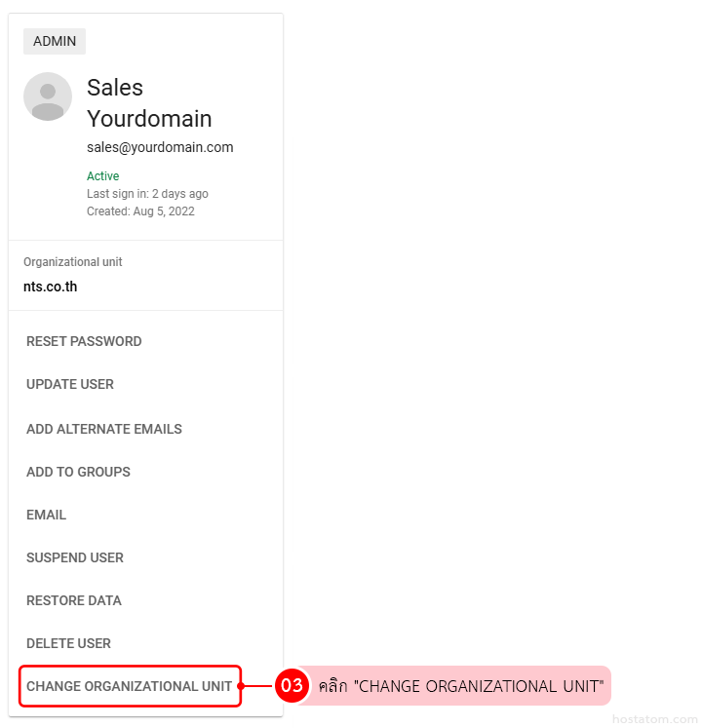This screenshot has width=702, height=728.
Task: Click DELETE USER option
Action: coord(68,643)
